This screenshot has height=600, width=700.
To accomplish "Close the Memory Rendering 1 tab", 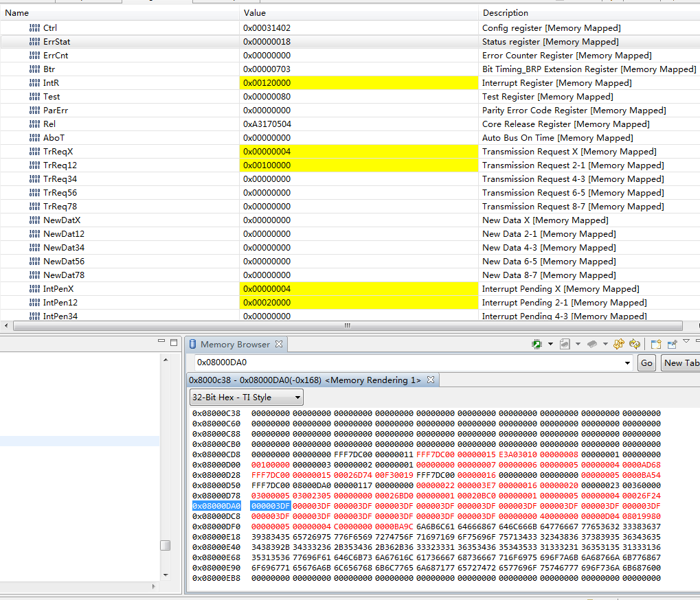I will coord(430,380).
